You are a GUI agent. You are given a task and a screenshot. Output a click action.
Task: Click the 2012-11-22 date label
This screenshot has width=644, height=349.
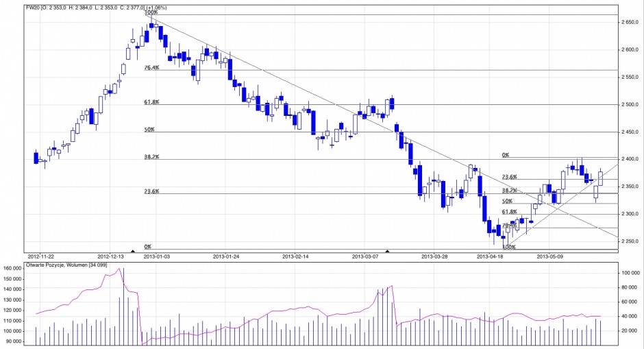[40, 257]
